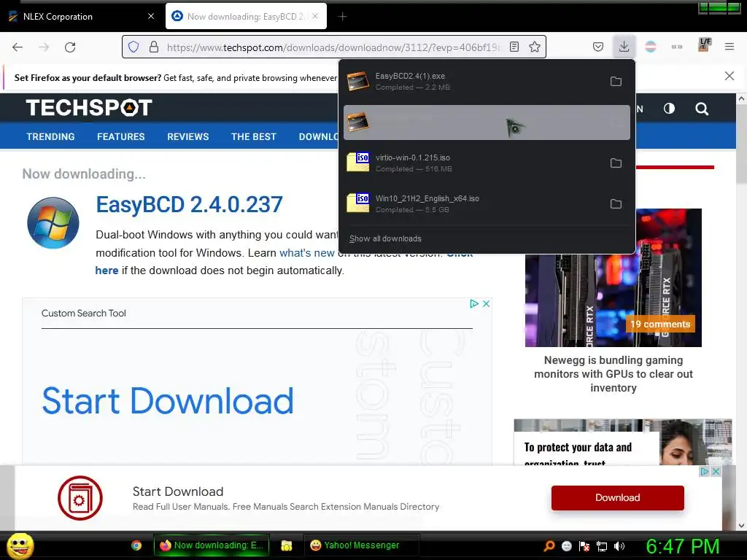Click the 'To protect your data' ad
The height and width of the screenshot is (560, 747).
(622, 442)
